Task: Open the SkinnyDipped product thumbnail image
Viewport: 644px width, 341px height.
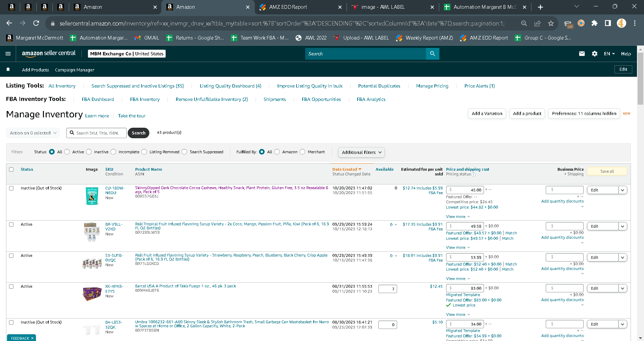Action: (x=92, y=196)
